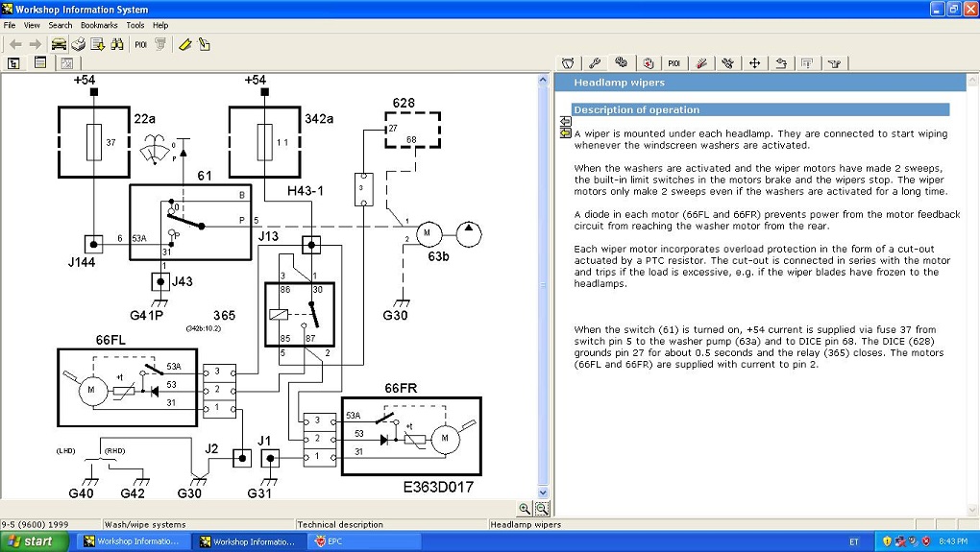Click the G41P ground label

click(147, 315)
